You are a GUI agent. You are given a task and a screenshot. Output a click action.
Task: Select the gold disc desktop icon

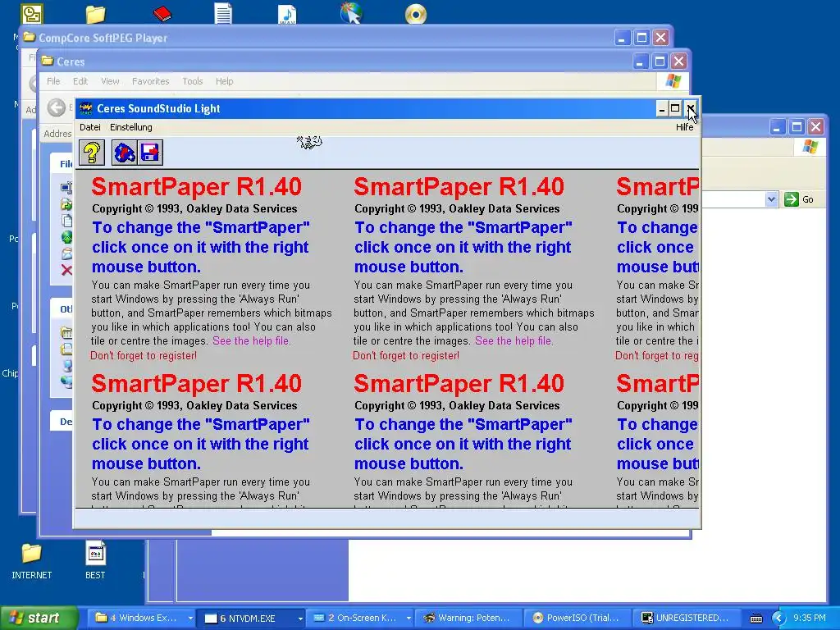(416, 14)
